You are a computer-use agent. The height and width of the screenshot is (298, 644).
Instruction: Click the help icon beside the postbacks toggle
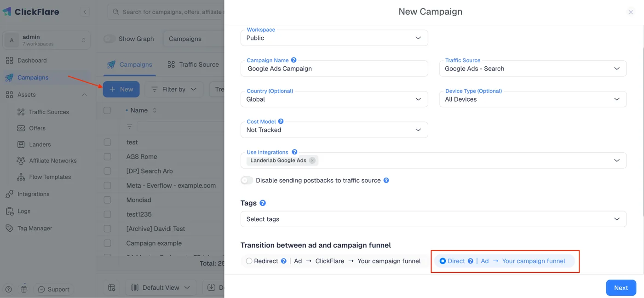coord(386,180)
